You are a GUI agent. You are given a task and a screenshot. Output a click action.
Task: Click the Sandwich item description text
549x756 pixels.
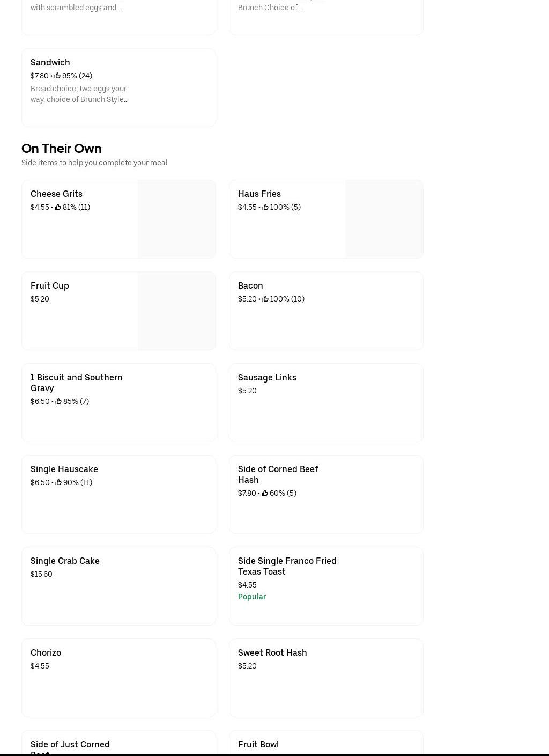(x=79, y=94)
